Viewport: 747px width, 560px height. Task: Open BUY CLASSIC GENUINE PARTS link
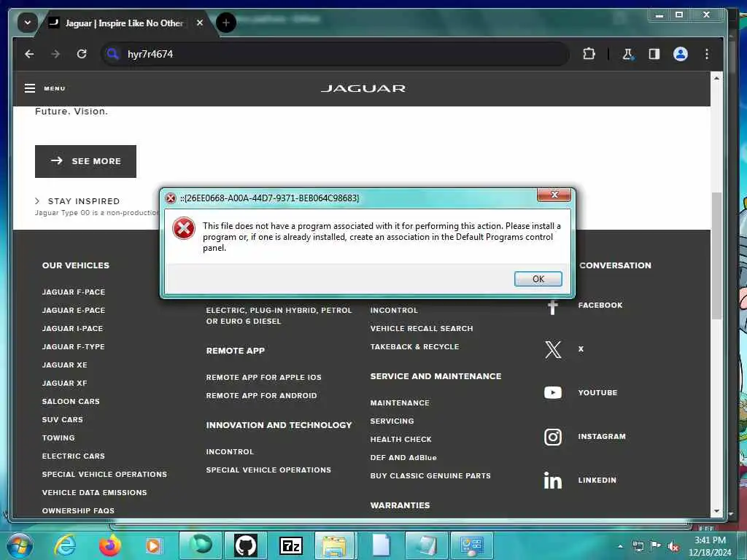[x=430, y=475]
